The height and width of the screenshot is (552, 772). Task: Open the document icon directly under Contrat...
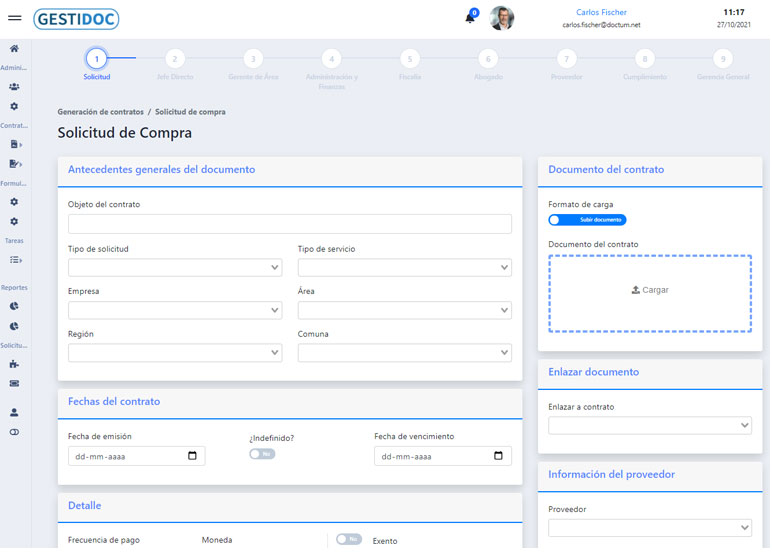[15, 144]
